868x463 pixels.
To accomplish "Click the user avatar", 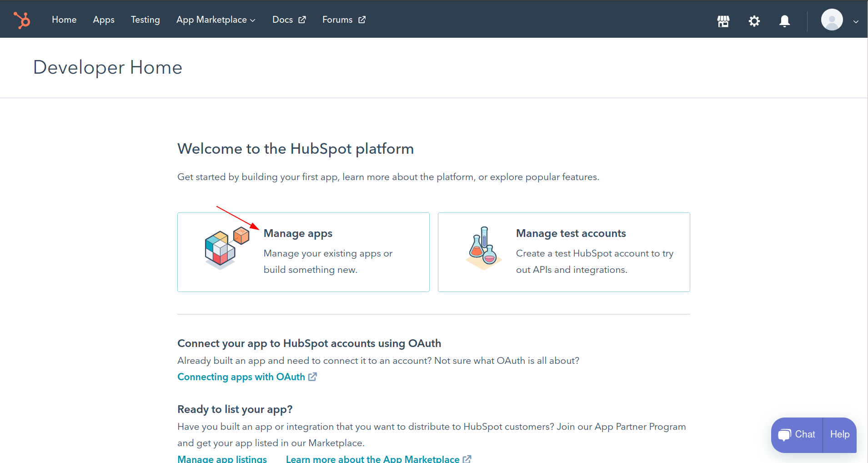I will point(832,20).
